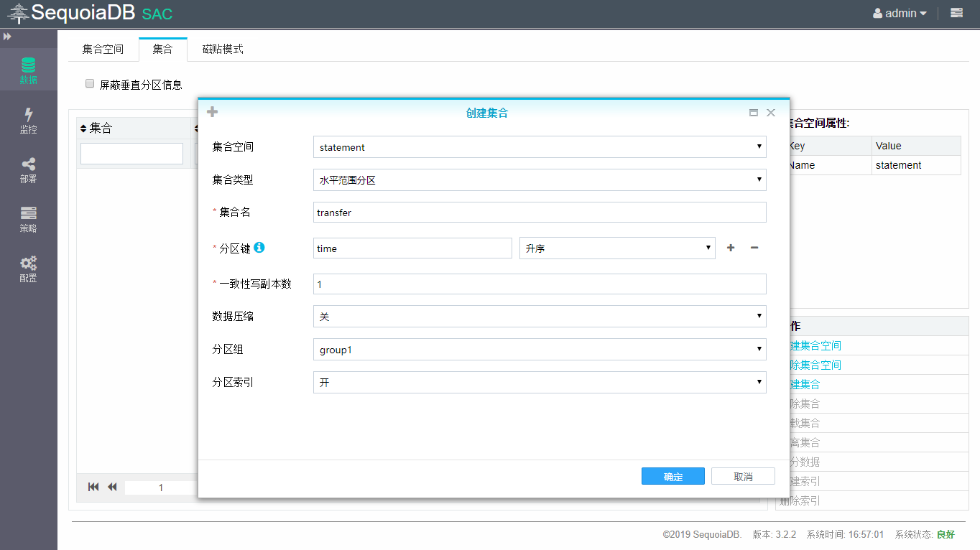Click the 分区键 input containing time

(412, 248)
